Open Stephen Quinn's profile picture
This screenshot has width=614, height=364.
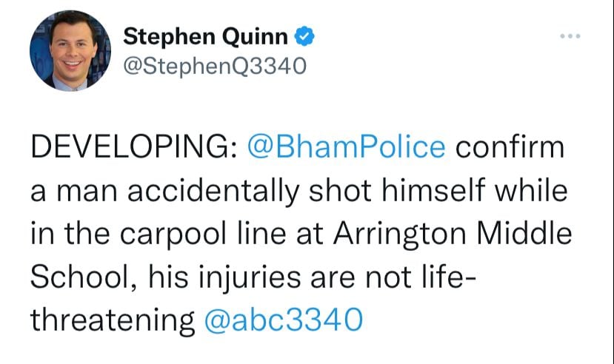[70, 50]
